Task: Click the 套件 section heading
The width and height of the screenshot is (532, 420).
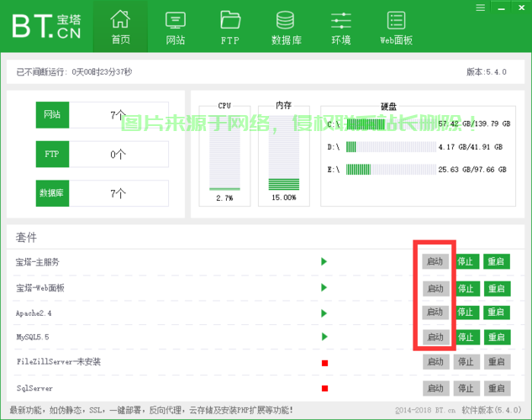Action: point(26,237)
